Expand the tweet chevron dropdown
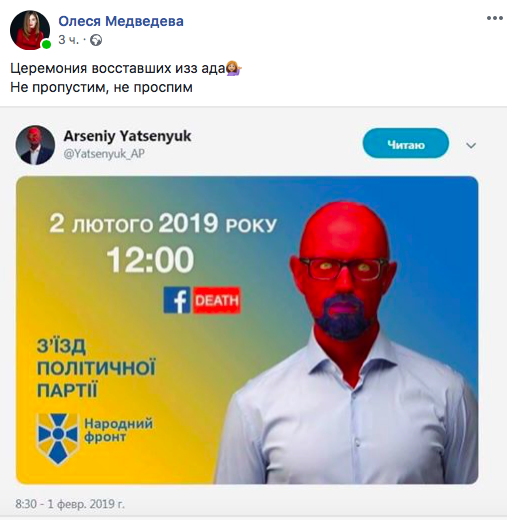The image size is (507, 520). pyautogui.click(x=471, y=146)
